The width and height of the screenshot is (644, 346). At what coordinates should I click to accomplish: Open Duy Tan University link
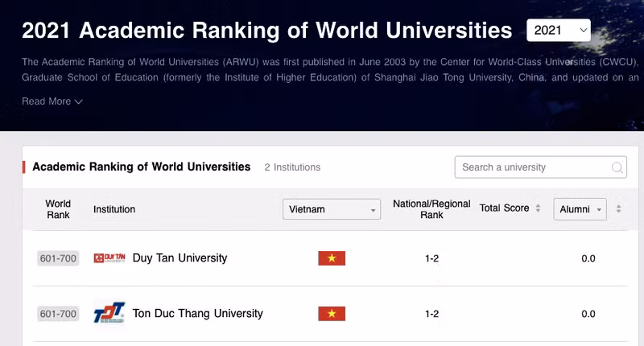tap(180, 257)
